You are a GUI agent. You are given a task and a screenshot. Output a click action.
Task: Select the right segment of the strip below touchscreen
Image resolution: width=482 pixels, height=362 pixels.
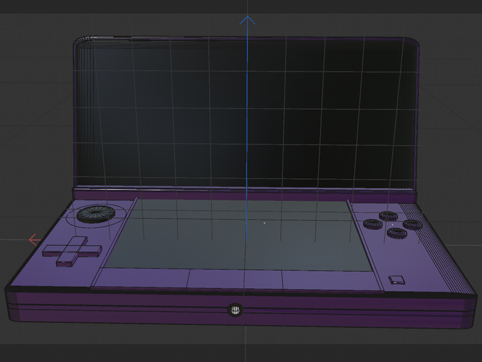332,281
